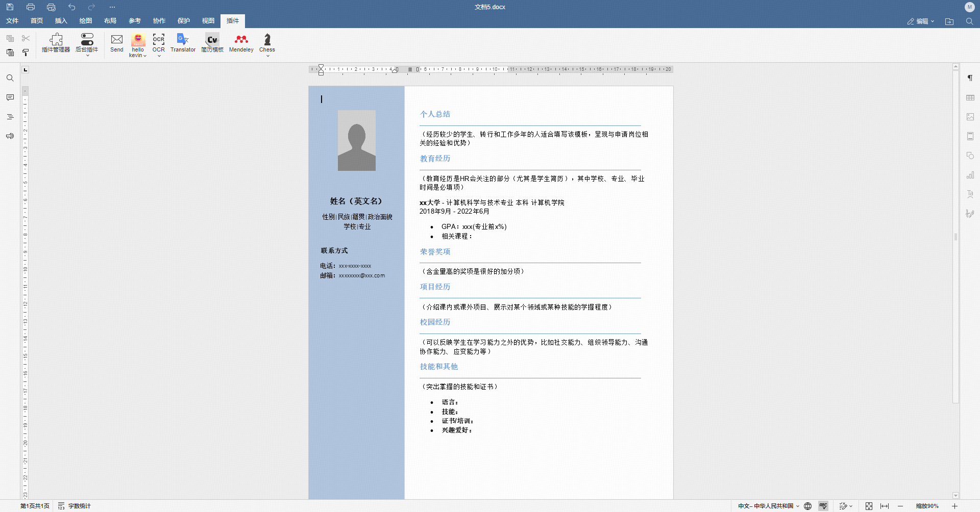Open the 编辑 editing mode dropdown
Screen dimensions: 980x512
click(921, 21)
